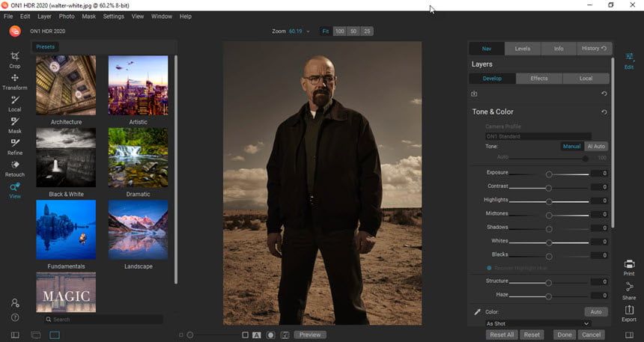Toggle the Preview button
Screen dimensions: 644x342
(x=310, y=335)
